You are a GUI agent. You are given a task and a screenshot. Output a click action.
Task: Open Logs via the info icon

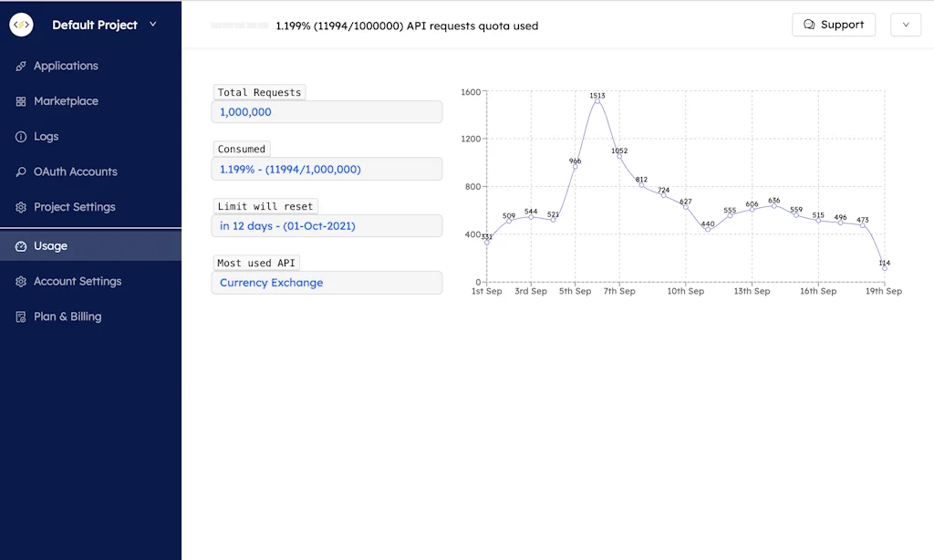pos(22,136)
